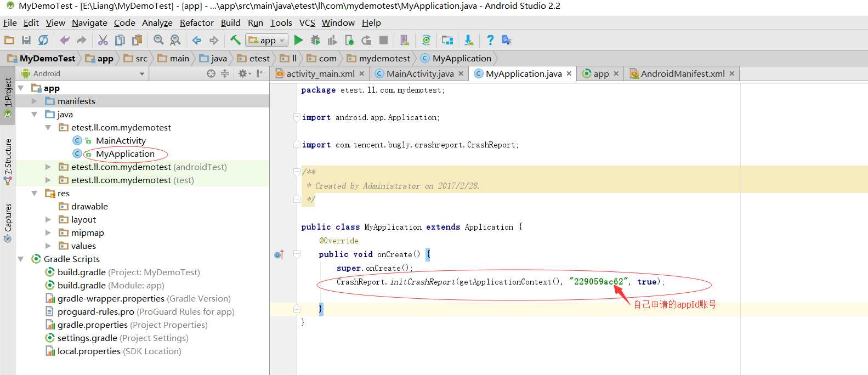
Task: Redo using the toolbar redo arrow
Action: 82,40
